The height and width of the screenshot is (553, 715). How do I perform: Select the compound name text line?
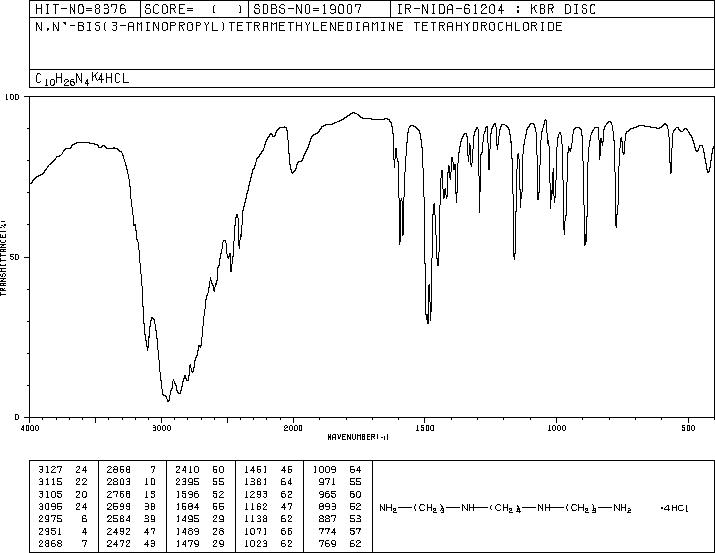point(299,26)
